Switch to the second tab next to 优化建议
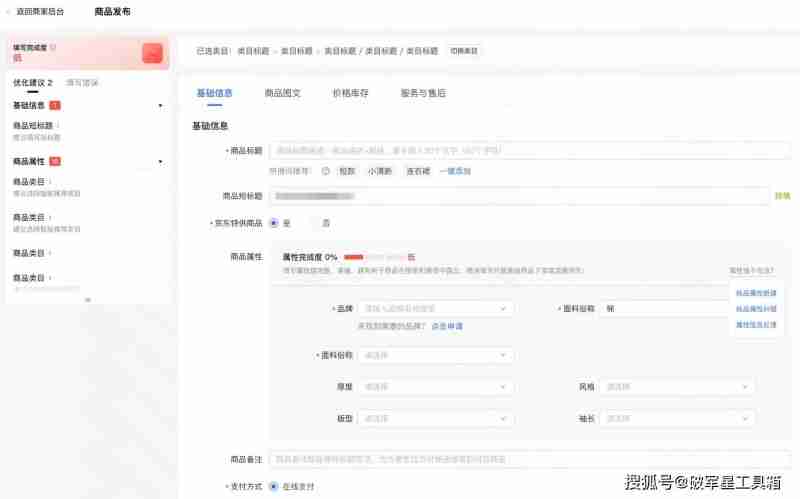The width and height of the screenshot is (800, 499). pos(82,83)
